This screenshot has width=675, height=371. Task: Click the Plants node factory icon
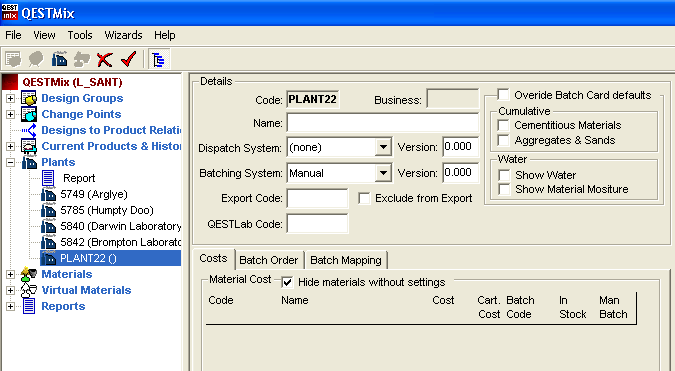(x=29, y=162)
